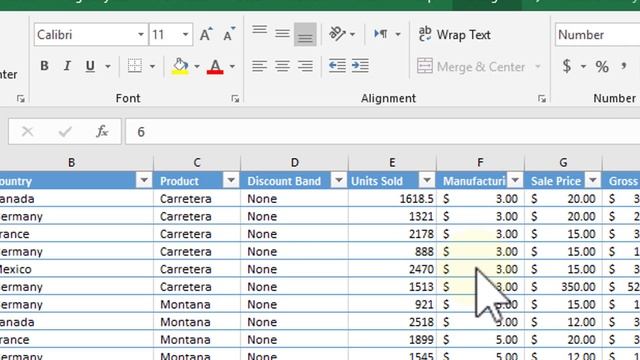Click the Borders icon
This screenshot has width=640, height=360.
click(135, 66)
